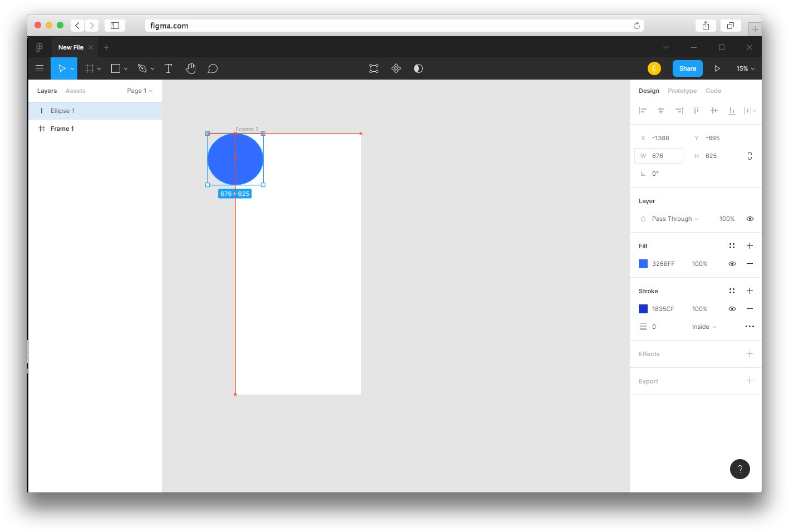This screenshot has width=789, height=532.
Task: Open advanced stroke options ellipsis
Action: (749, 327)
